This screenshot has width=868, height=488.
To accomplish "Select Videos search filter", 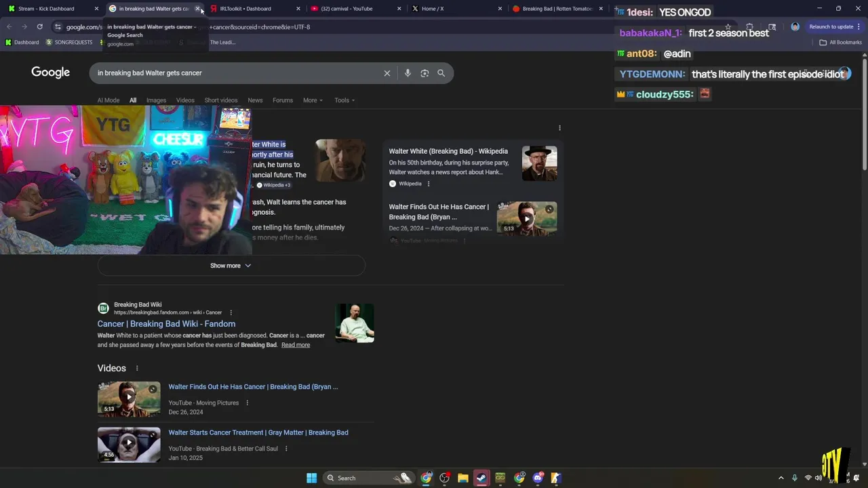I will tap(185, 100).
